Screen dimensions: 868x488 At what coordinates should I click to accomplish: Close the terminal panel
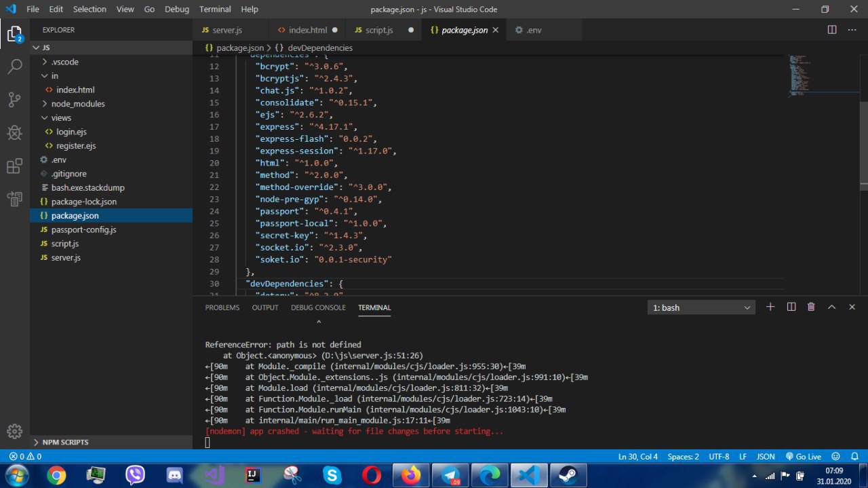(x=852, y=307)
